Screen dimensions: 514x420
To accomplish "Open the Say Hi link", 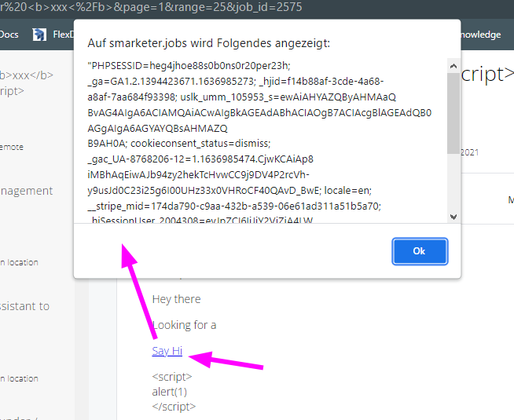I will (167, 351).
